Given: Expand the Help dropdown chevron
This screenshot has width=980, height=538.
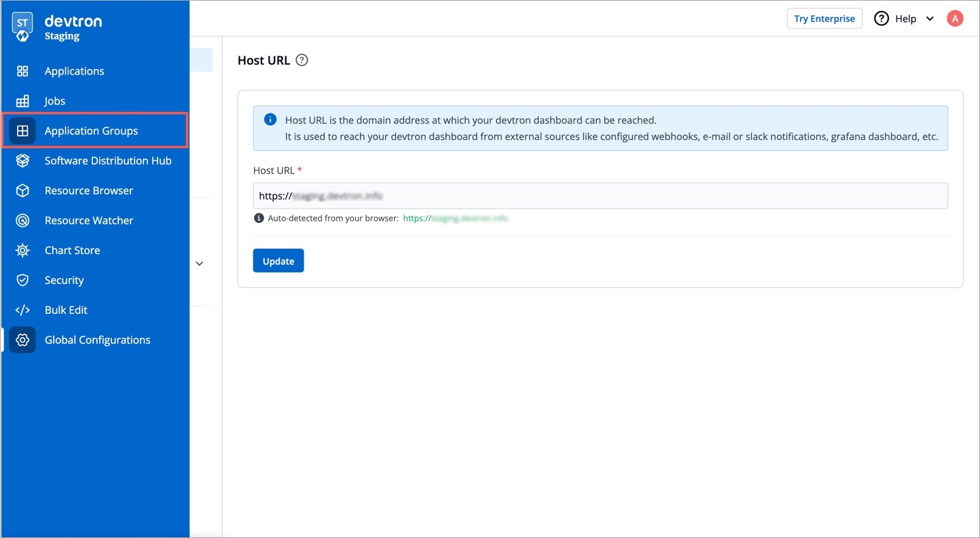Looking at the screenshot, I should (x=930, y=19).
